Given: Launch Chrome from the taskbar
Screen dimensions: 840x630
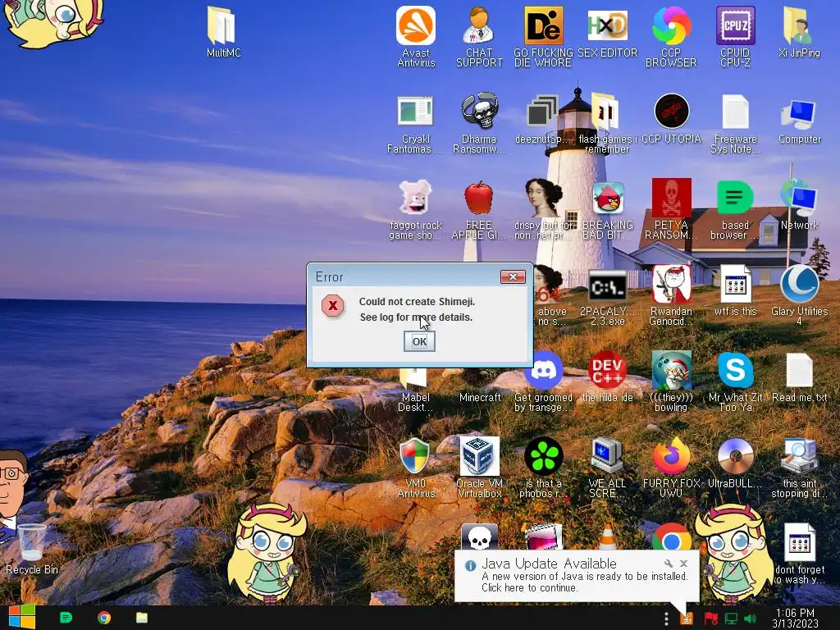Looking at the screenshot, I should 104,618.
